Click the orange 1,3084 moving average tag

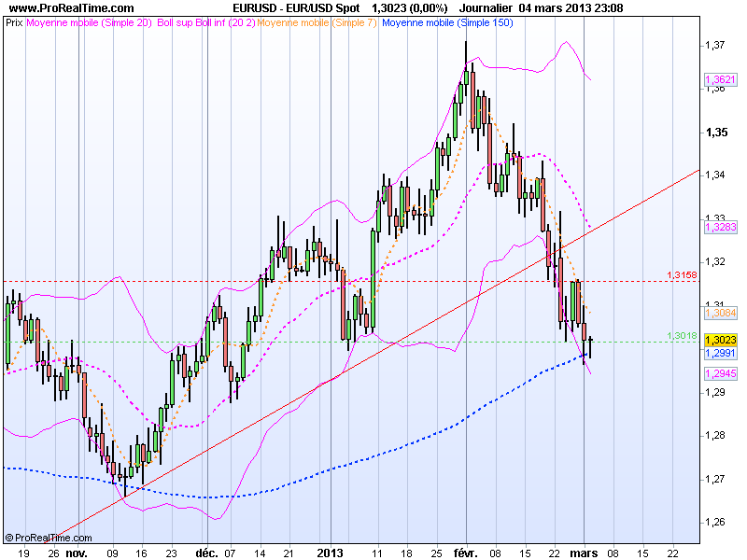(x=720, y=313)
